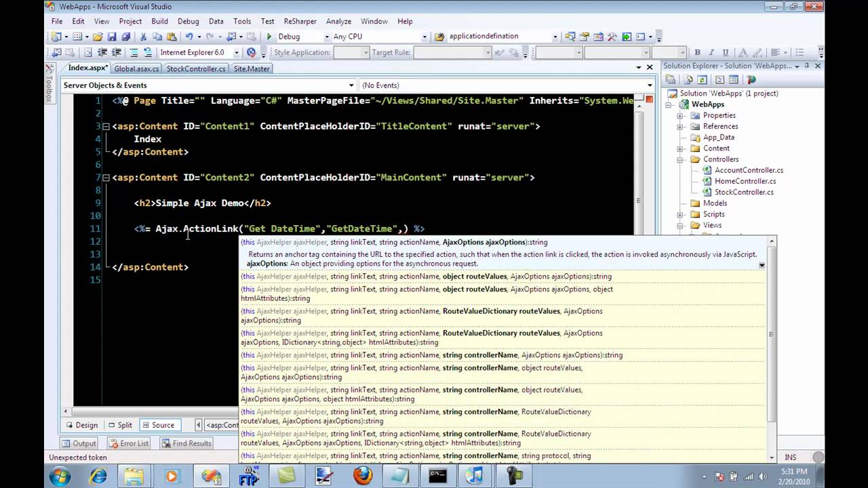Expand the References node in Solution Explorer
The width and height of the screenshot is (868, 488).
[679, 126]
